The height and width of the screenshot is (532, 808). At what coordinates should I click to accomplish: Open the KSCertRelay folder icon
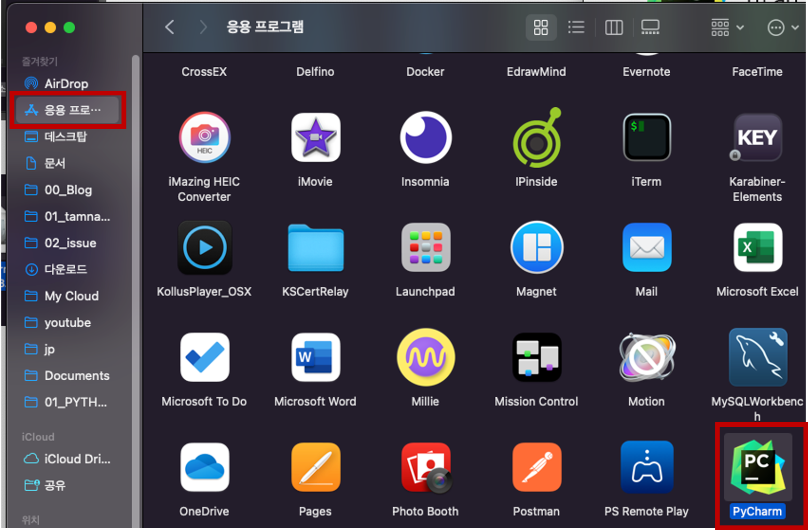(x=316, y=248)
